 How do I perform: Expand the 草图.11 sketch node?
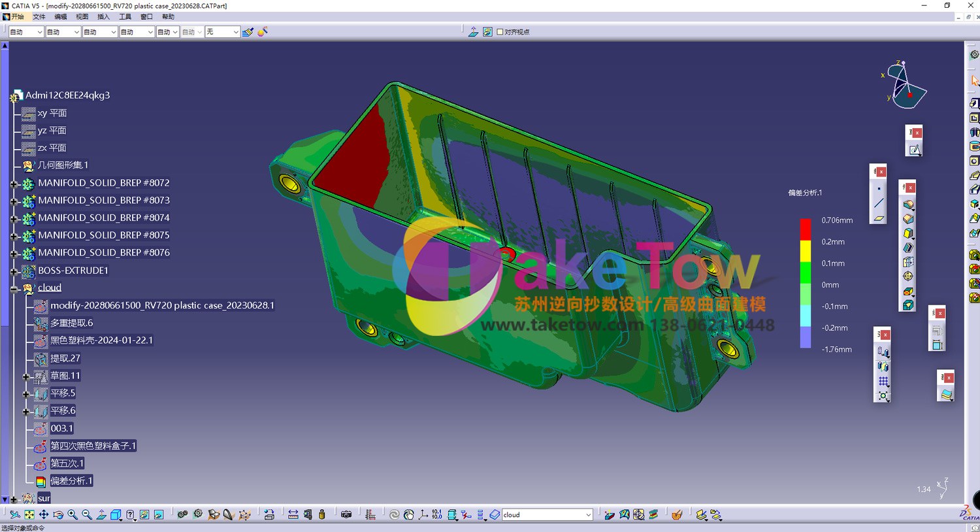26,376
